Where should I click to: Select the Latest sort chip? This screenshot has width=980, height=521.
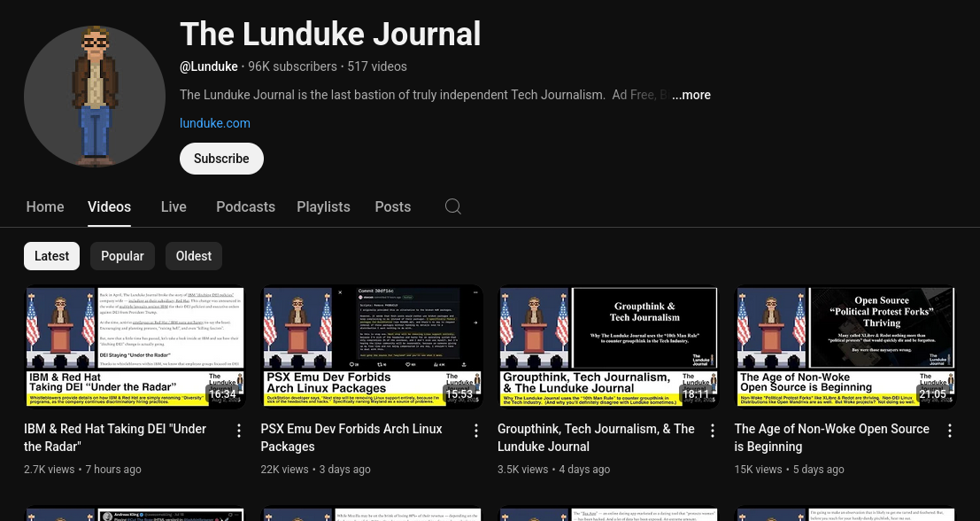[52, 256]
